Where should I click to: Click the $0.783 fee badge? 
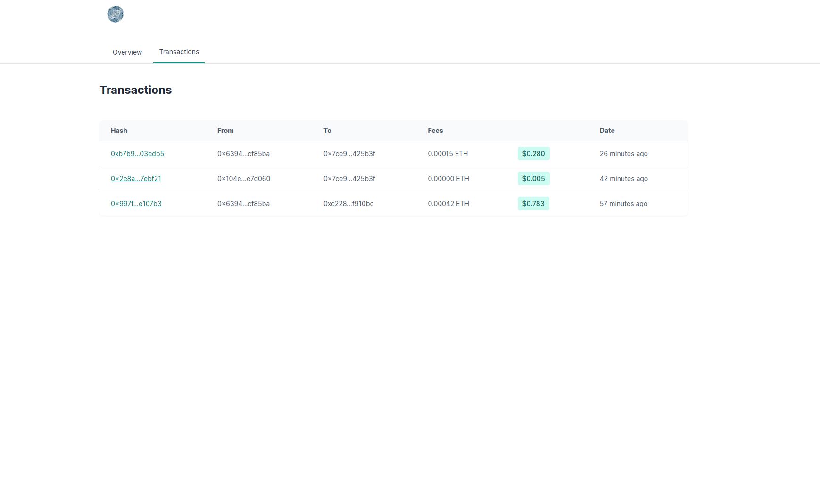[533, 204]
